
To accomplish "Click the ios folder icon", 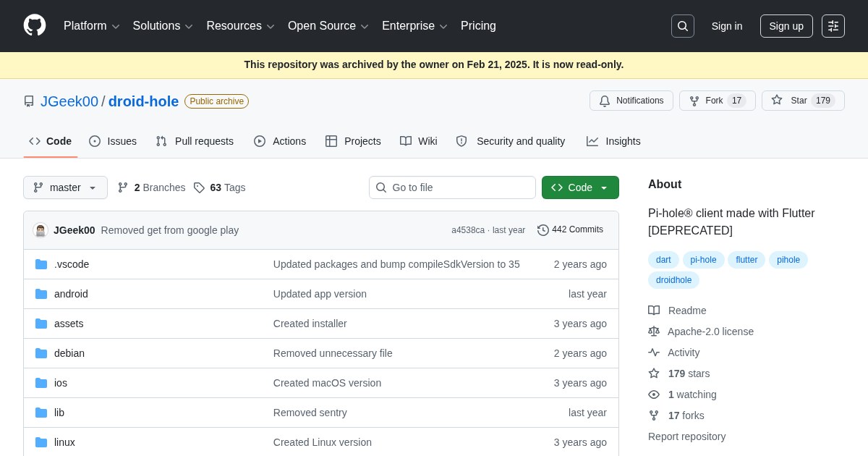I will coord(41,383).
